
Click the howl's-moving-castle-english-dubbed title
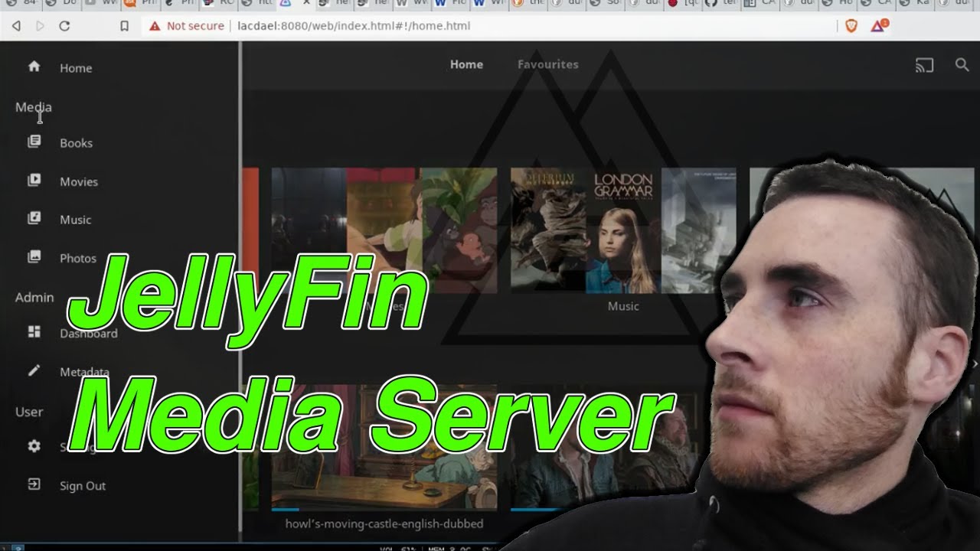pos(384,524)
